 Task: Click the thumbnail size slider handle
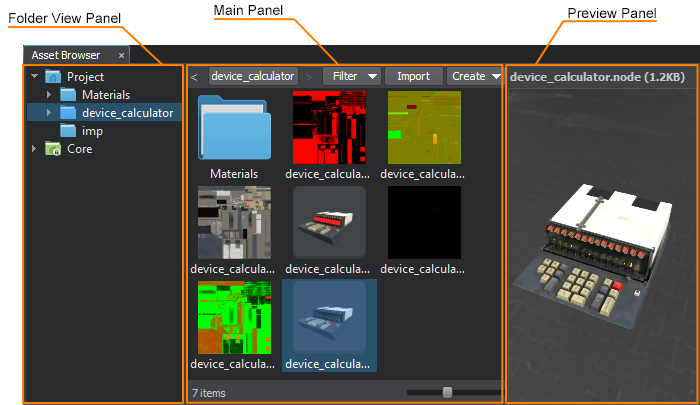(447, 392)
